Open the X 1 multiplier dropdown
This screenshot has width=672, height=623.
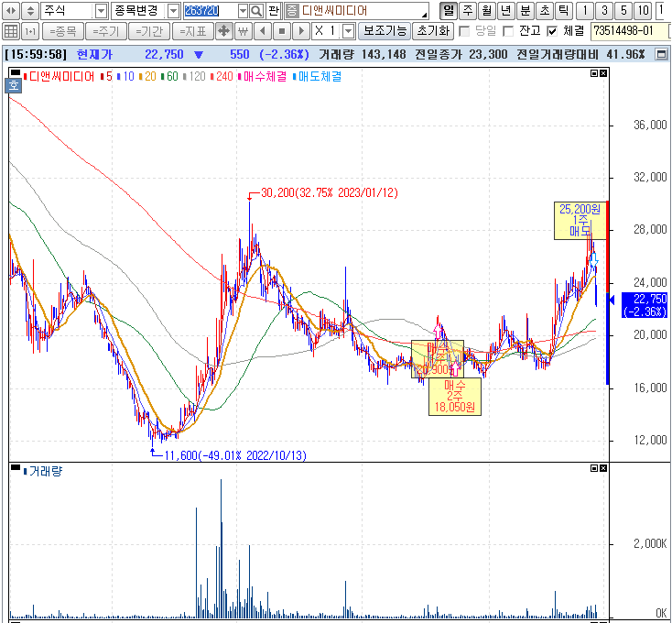[x=349, y=31]
